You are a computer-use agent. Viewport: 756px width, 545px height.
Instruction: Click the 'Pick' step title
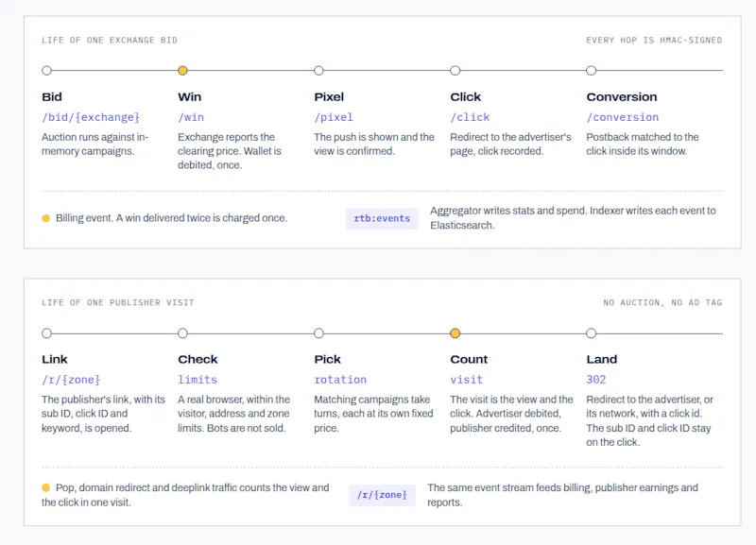tap(327, 360)
